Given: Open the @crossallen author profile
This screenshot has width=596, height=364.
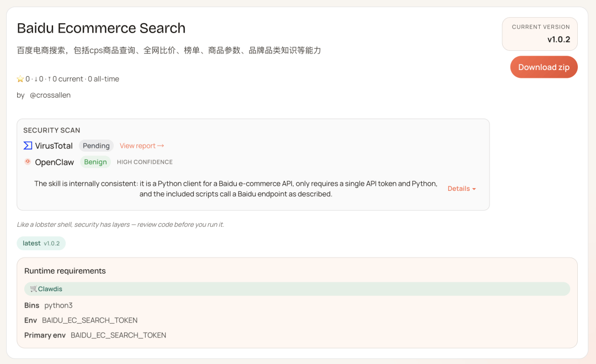Looking at the screenshot, I should (50, 95).
